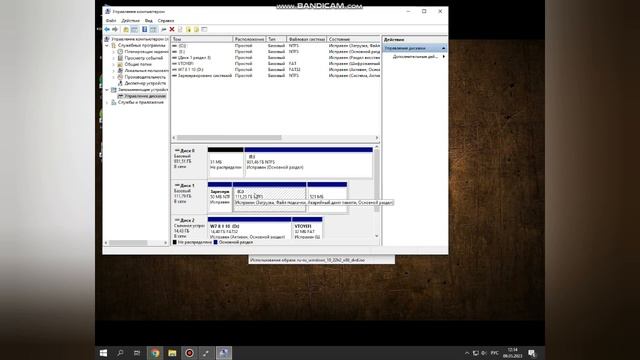The height and width of the screenshot is (360, 640).
Task: Click the Том column header
Action: (202, 39)
